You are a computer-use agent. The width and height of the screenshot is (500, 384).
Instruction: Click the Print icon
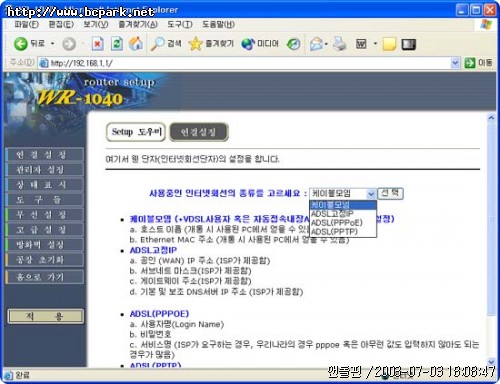(x=339, y=44)
